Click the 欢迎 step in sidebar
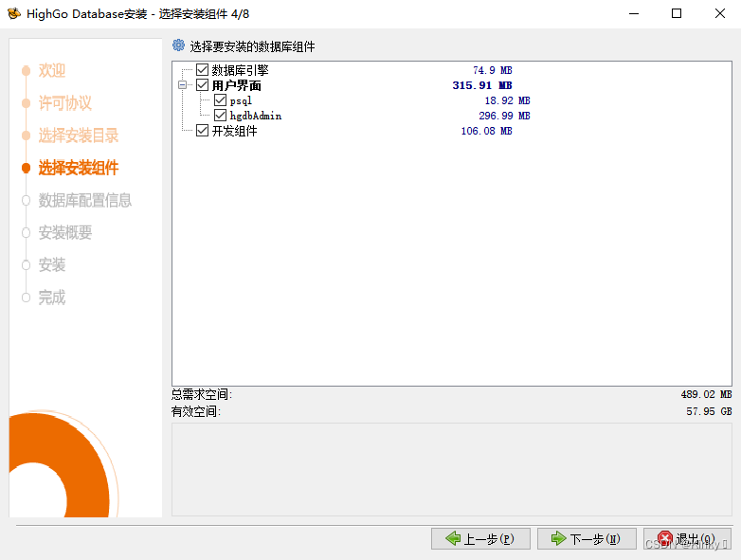This screenshot has height=560, width=741. click(52, 70)
